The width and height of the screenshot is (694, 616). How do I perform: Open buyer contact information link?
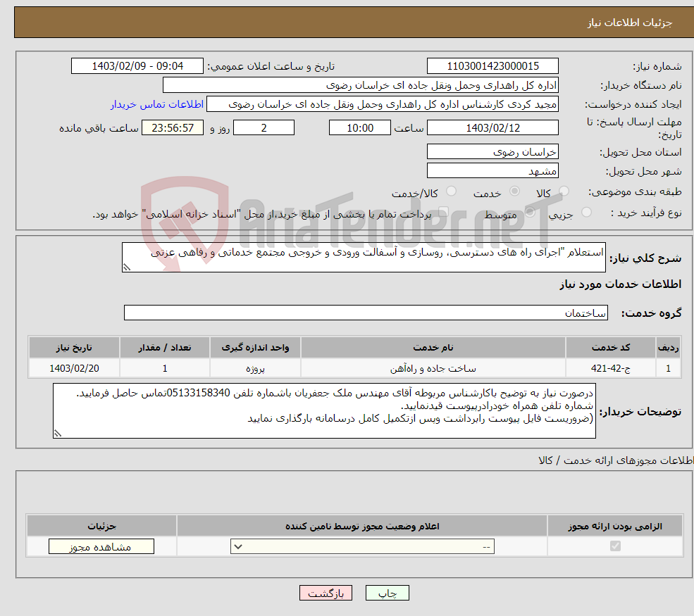(x=156, y=104)
